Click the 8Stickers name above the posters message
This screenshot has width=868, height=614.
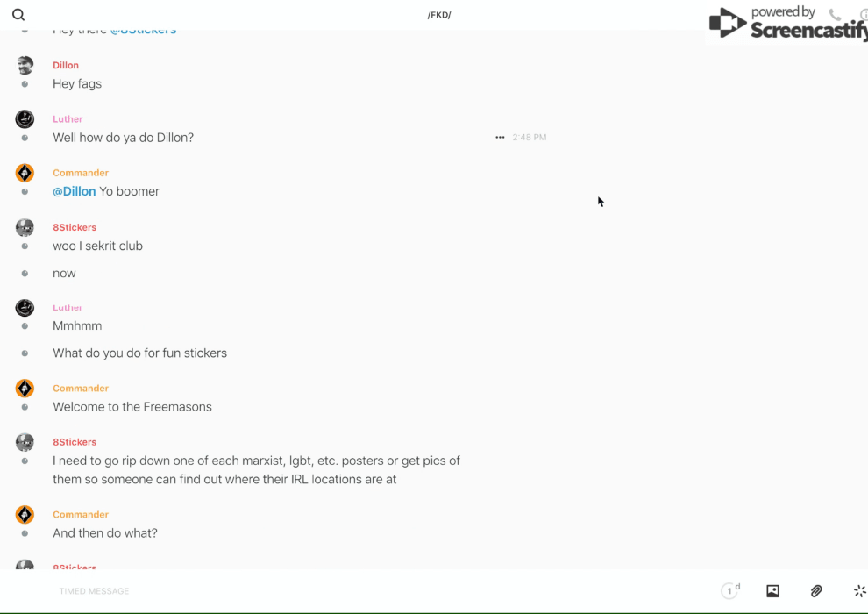(75, 442)
